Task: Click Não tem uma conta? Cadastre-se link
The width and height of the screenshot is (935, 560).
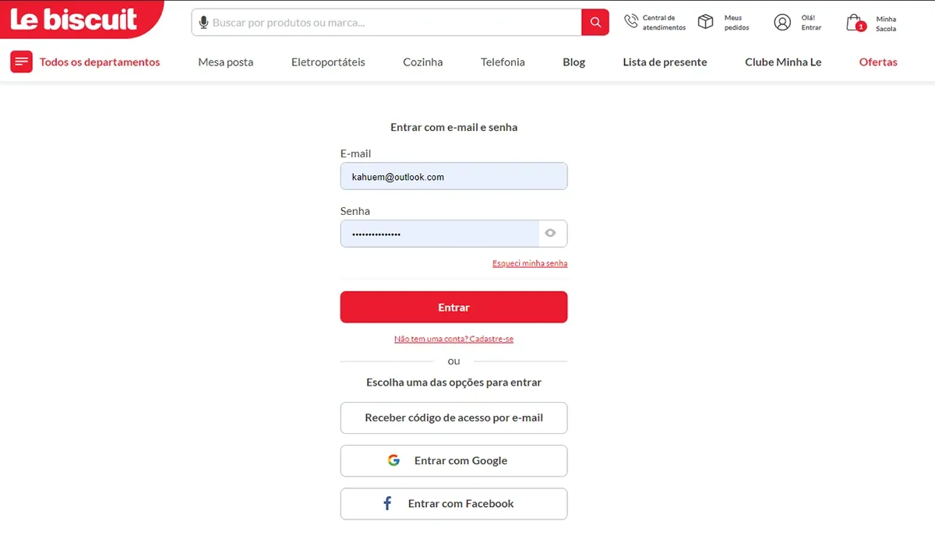Action: coord(454,339)
